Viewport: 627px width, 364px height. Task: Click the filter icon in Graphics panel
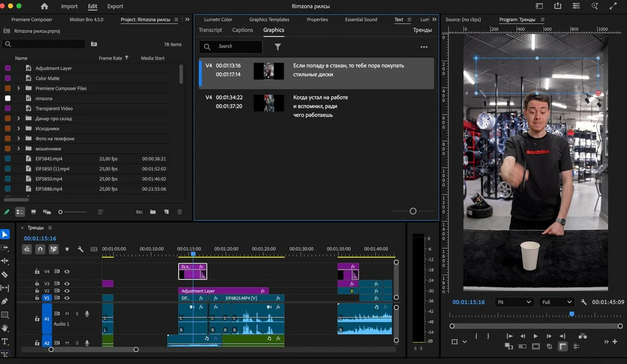278,46
